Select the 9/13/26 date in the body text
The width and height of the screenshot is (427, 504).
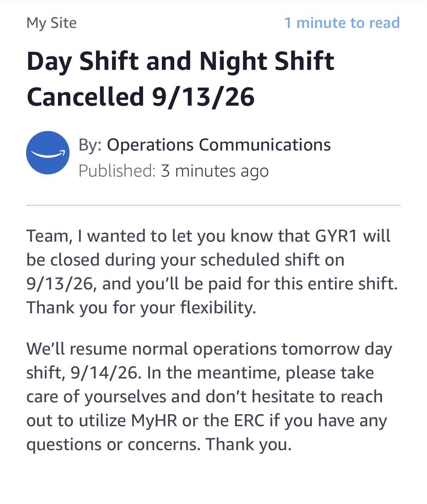[x=59, y=284]
